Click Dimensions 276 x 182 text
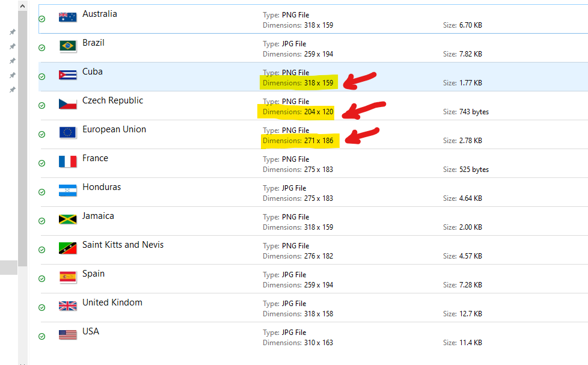588x365 pixels. [x=298, y=256]
